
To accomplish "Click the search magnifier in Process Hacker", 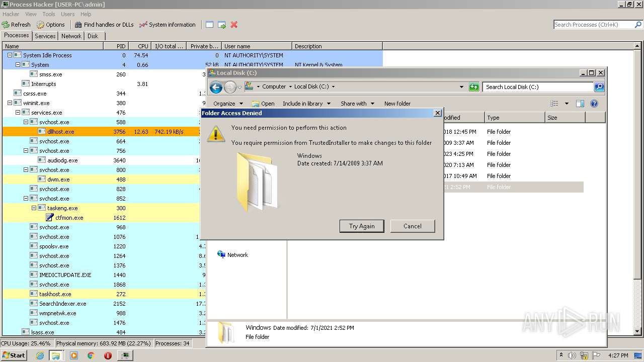I will point(638,25).
